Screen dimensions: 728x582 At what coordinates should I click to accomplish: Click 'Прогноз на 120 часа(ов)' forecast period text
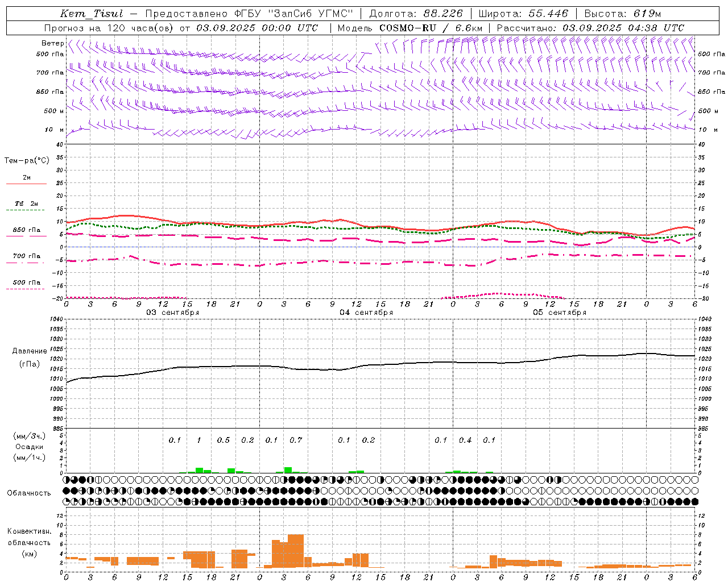pos(109,28)
